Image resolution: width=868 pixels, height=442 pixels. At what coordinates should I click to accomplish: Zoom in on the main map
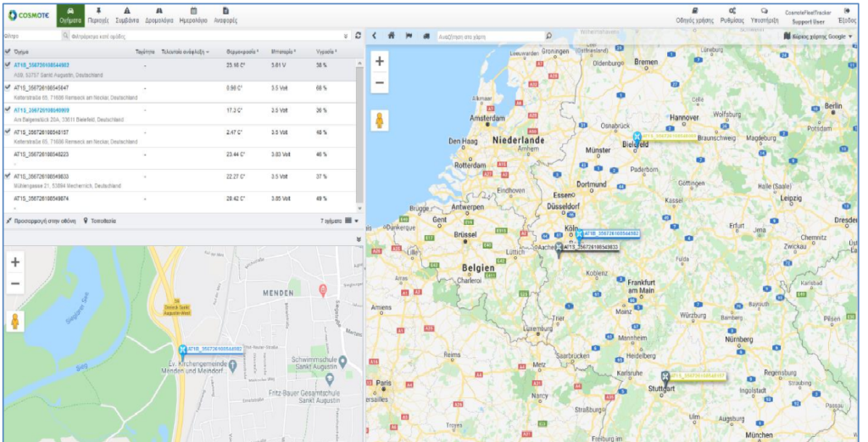tap(380, 61)
